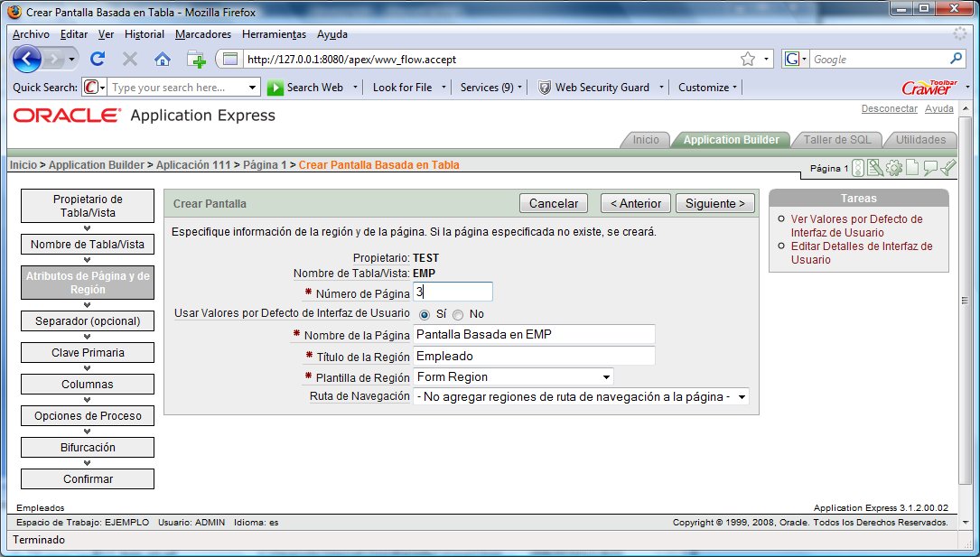Click the Aplicación 111 breadcrumb link
The image size is (980, 557).
193,165
